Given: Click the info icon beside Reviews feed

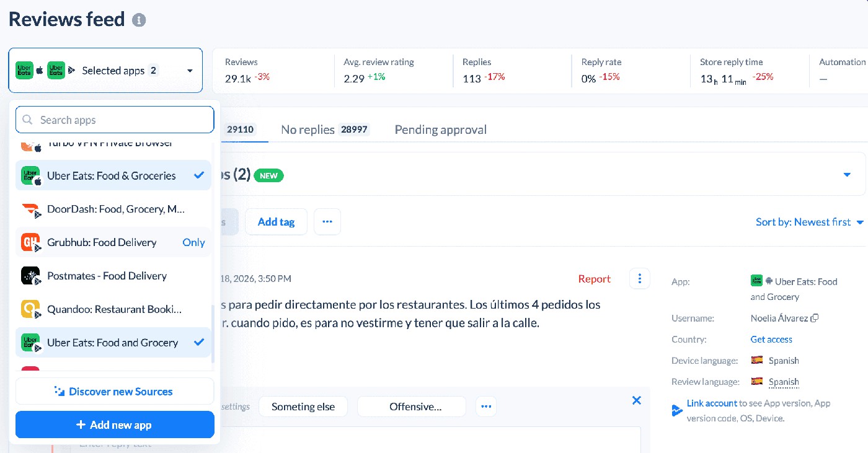Looking at the screenshot, I should (139, 20).
